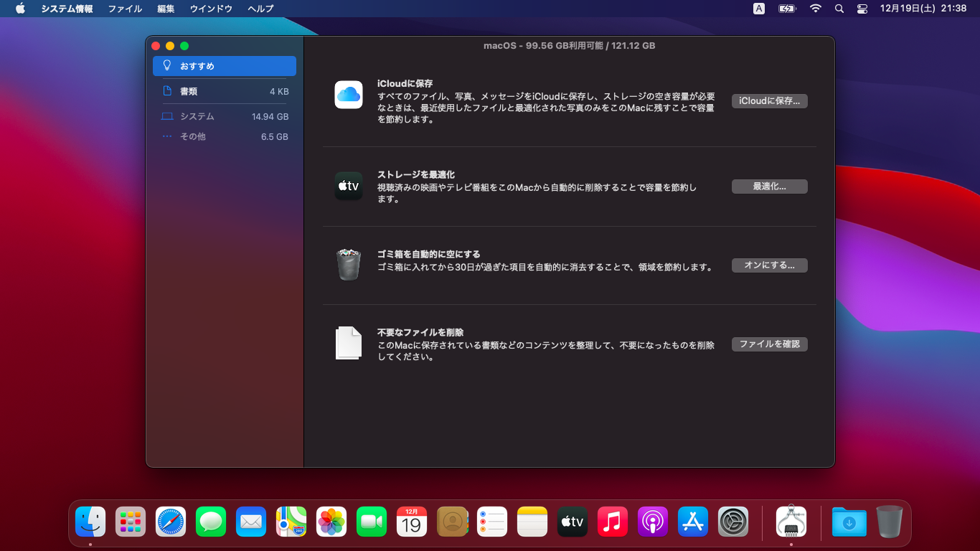
Task: Open Reminders from the Dock
Action: 492,522
